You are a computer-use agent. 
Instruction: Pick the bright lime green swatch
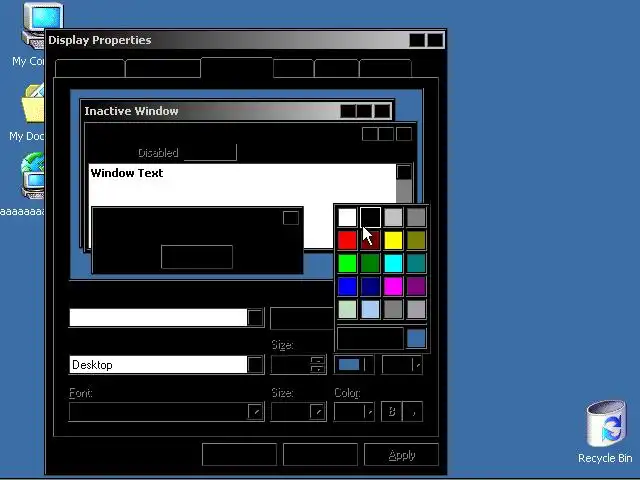[x=347, y=263]
